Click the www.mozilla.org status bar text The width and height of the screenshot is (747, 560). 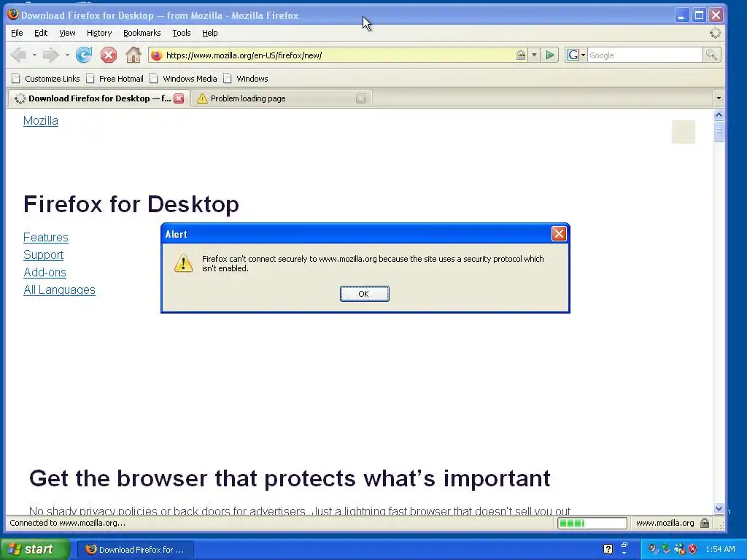coord(665,523)
